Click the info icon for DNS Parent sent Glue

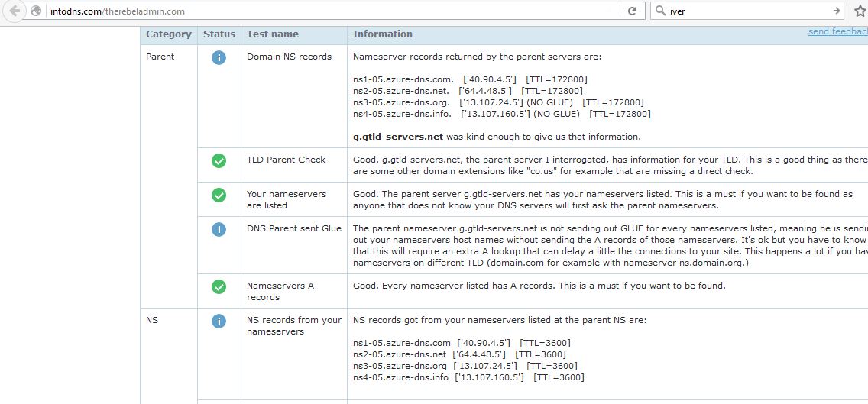tap(219, 229)
